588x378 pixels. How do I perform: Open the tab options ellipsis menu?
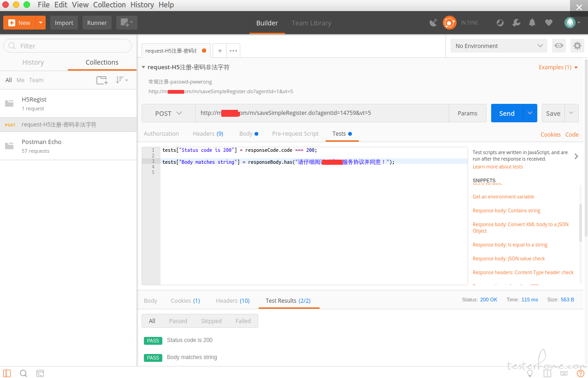(233, 51)
